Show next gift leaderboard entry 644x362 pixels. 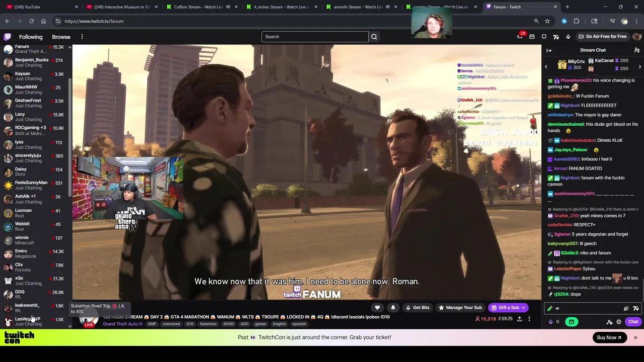(x=640, y=66)
